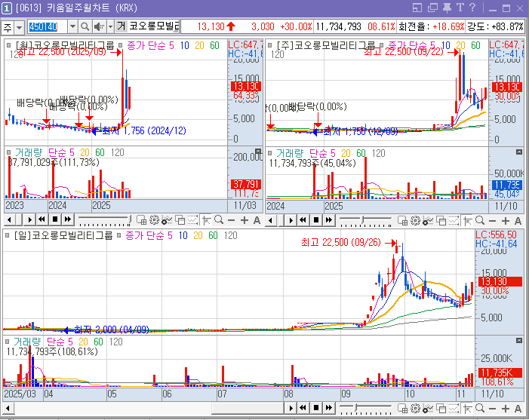The height and width of the screenshot is (420, 529).
Task: Click the weekly chart fast-forward button
Action: tap(328, 220)
